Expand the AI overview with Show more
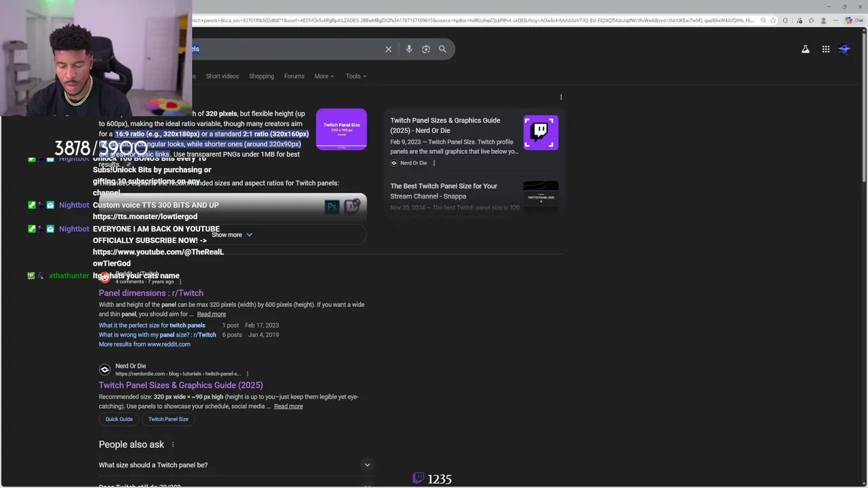 point(232,235)
